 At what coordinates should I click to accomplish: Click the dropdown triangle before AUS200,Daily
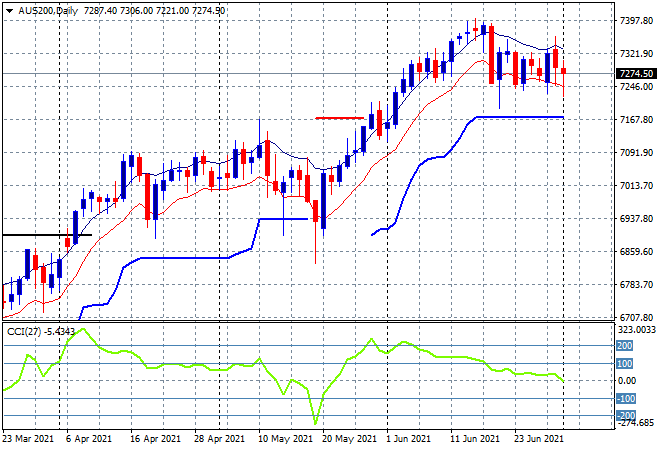[9, 11]
